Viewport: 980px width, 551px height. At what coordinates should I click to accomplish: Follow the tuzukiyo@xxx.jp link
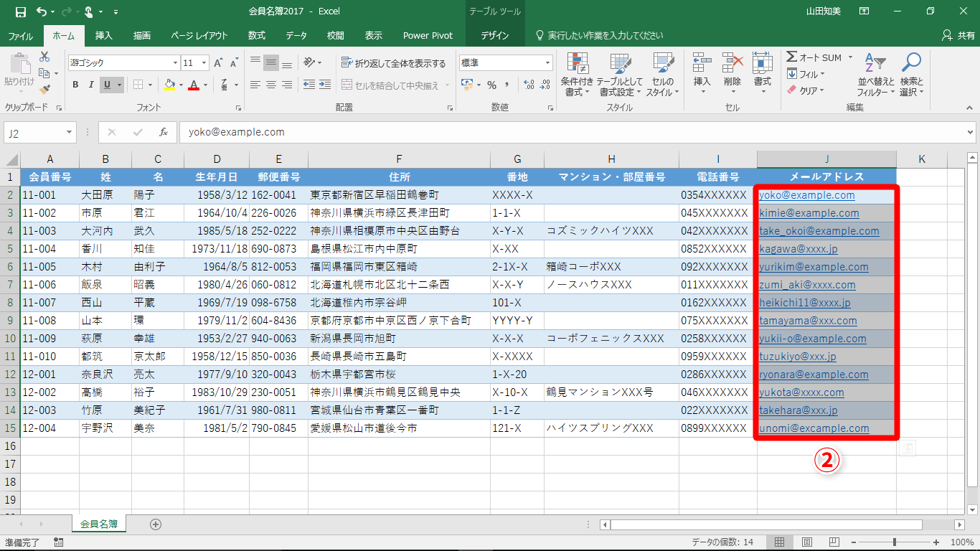[798, 357]
